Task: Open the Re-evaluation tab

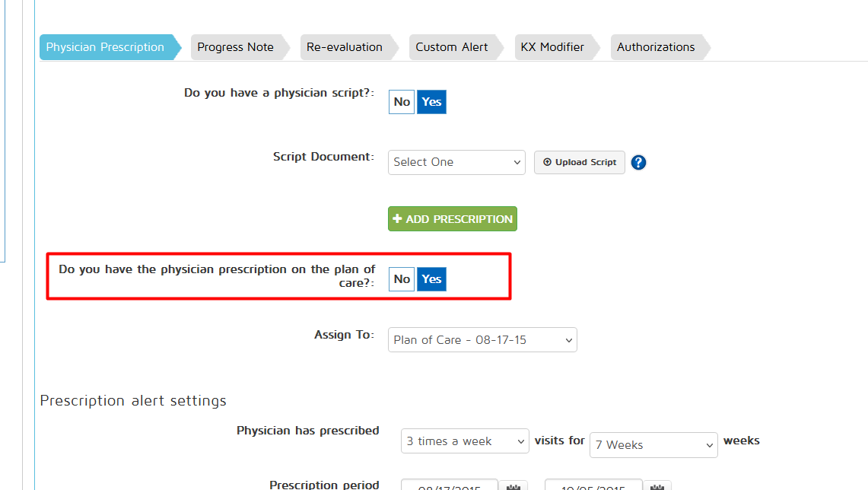Action: point(345,47)
